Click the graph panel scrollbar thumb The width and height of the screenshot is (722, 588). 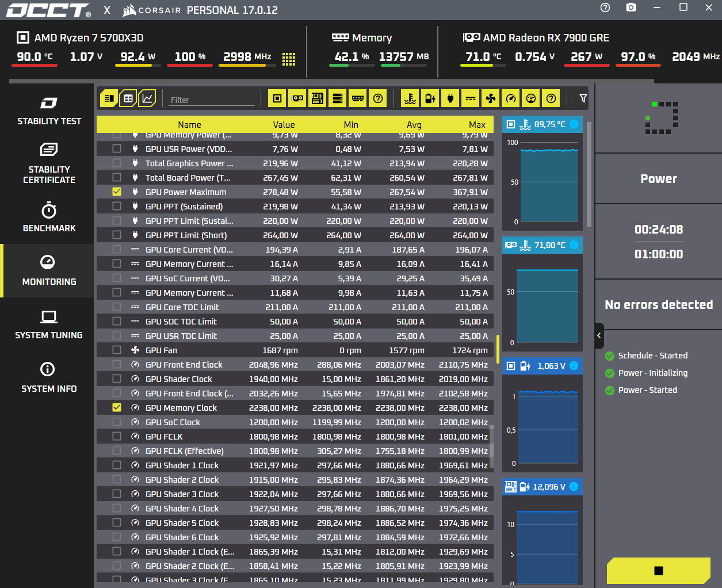[x=589, y=174]
